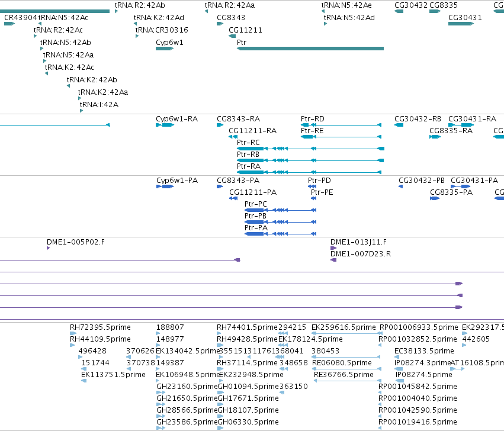
Task: Select the Ptr-RD transcript label
Action: coord(313,119)
